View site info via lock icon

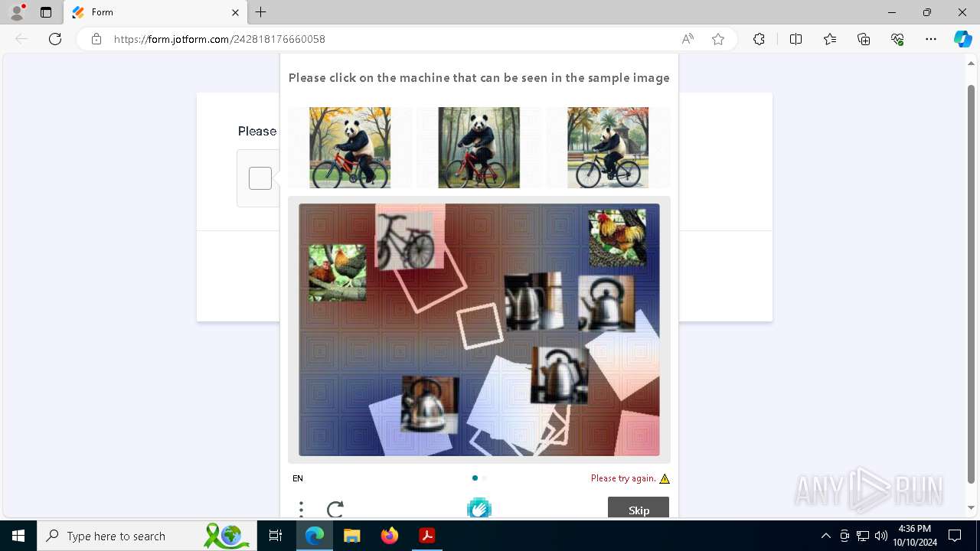96,39
